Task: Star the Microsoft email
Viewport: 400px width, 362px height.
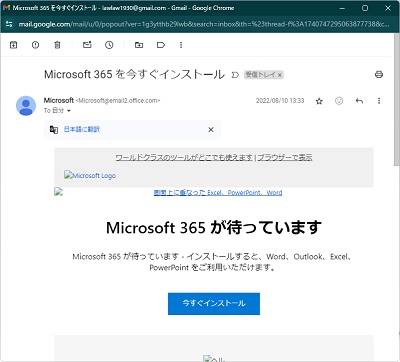Action: coord(319,101)
